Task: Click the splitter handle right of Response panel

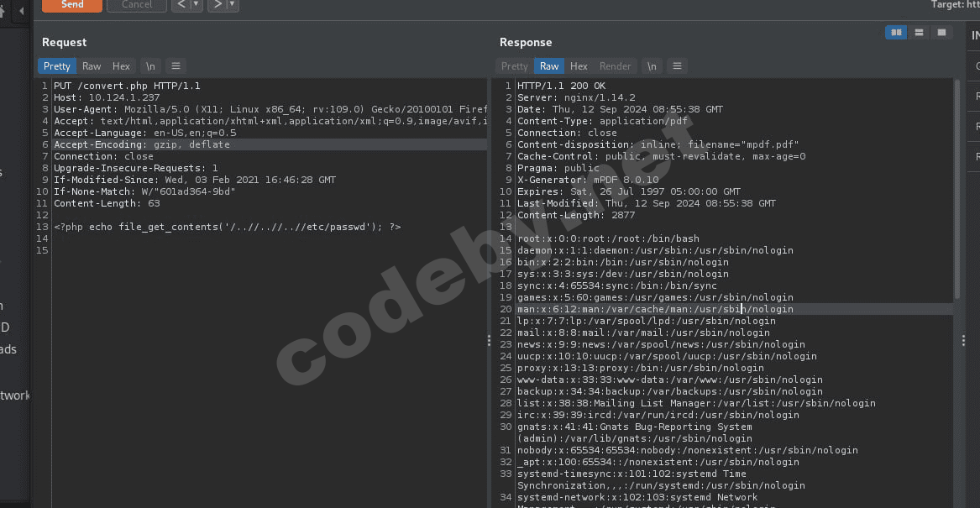Action: point(963,341)
